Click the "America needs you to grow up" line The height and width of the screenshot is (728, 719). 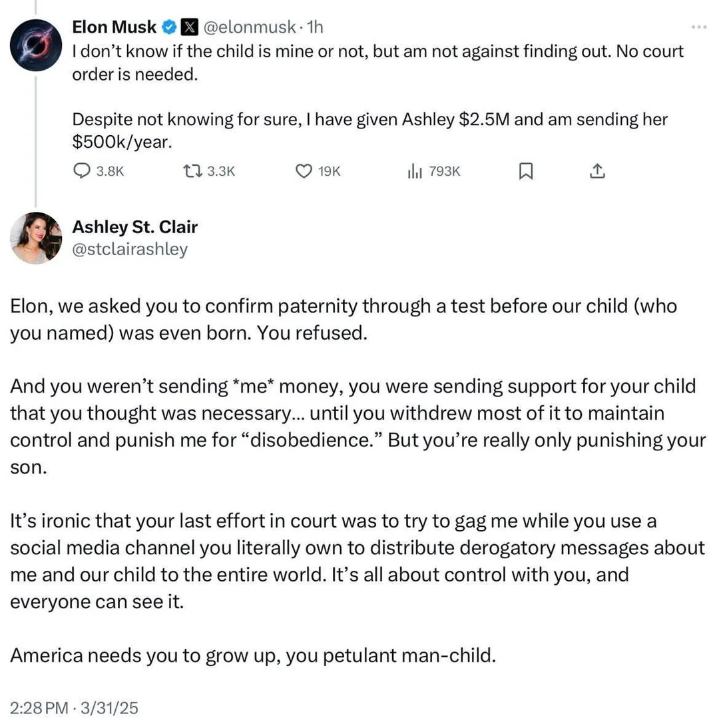(253, 655)
